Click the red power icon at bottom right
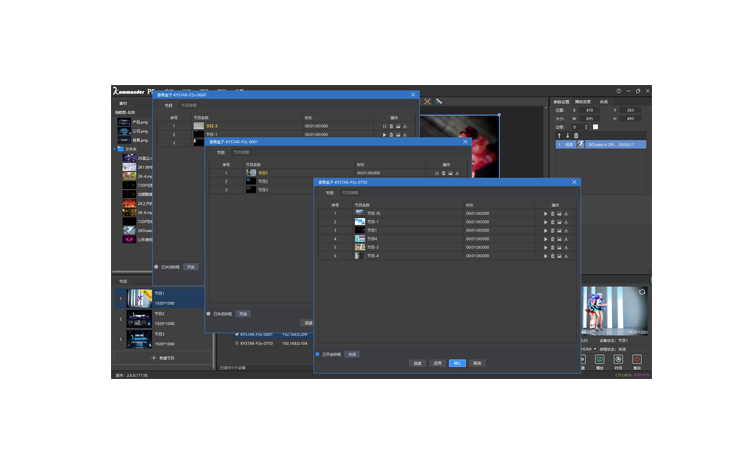748x450 pixels. (636, 359)
